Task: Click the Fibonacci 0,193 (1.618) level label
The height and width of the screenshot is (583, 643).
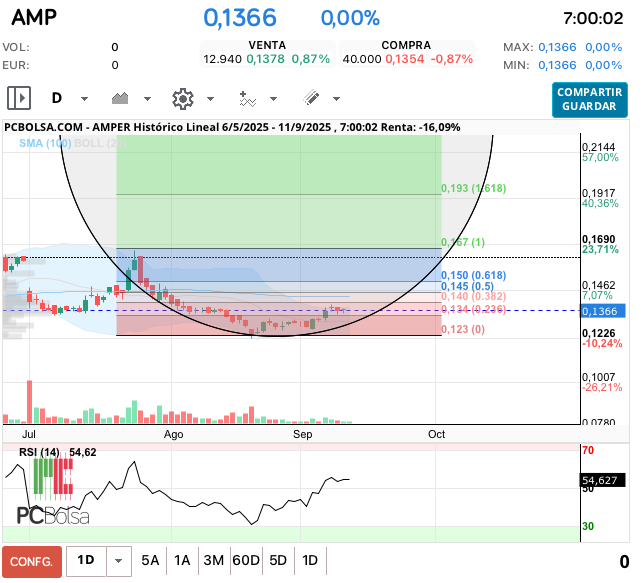Action: click(x=474, y=189)
